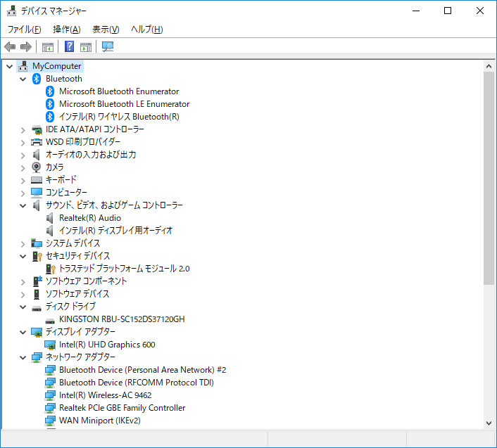The image size is (497, 448).
Task: Click the キーボード keyboard icon
Action: coord(37,180)
